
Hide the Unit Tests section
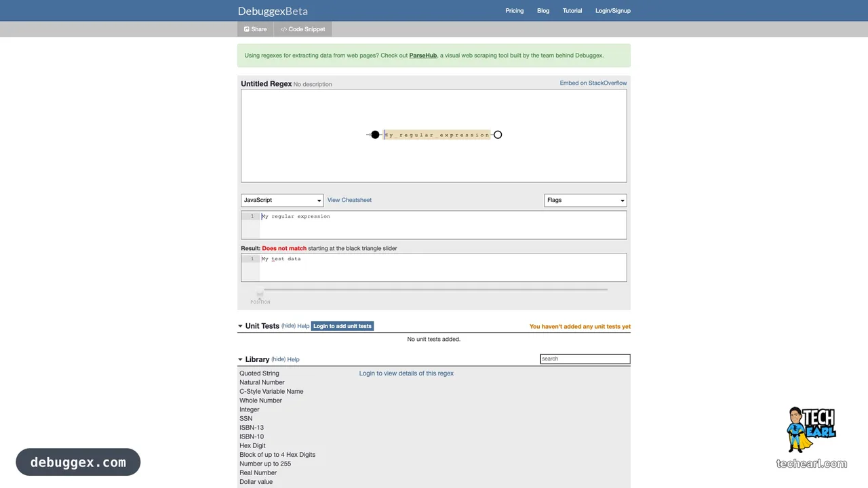(x=288, y=326)
